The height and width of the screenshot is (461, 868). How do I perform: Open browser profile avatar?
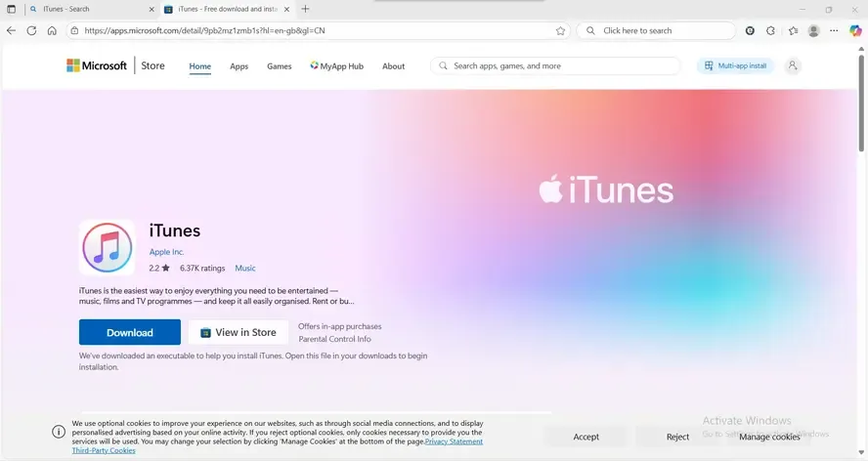coord(813,30)
